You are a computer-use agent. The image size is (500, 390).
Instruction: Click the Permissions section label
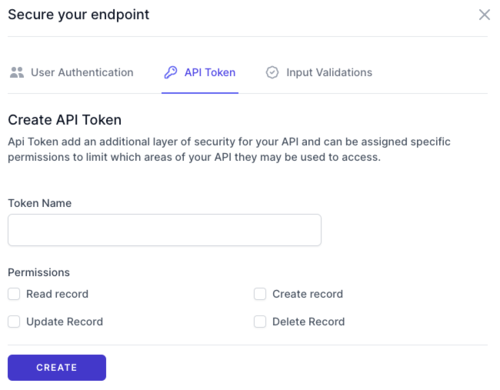point(39,272)
